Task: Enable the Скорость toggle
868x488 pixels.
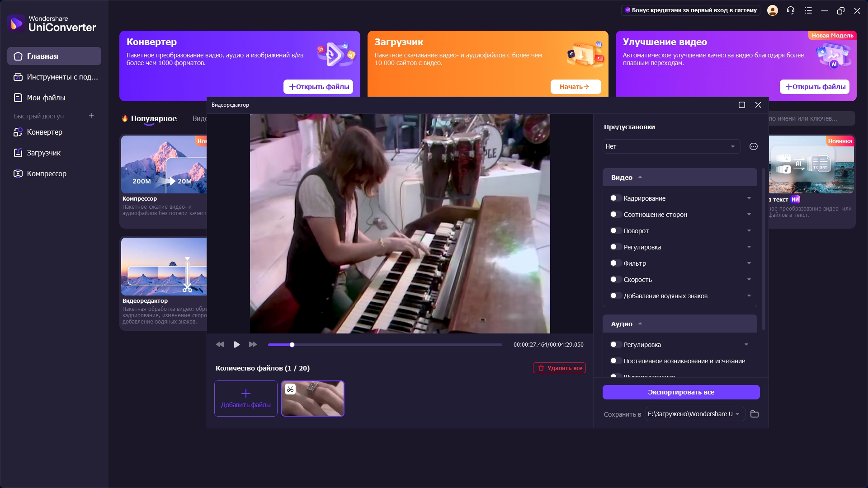Action: (x=615, y=280)
